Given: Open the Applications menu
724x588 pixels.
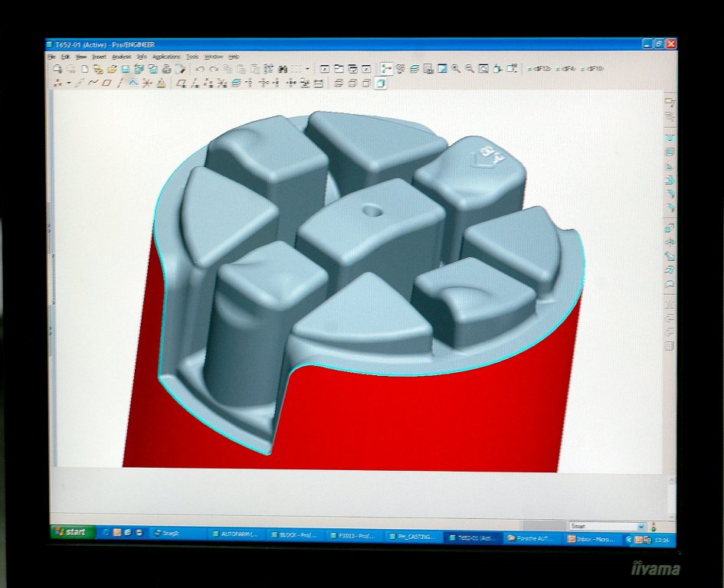Looking at the screenshot, I should tap(166, 57).
